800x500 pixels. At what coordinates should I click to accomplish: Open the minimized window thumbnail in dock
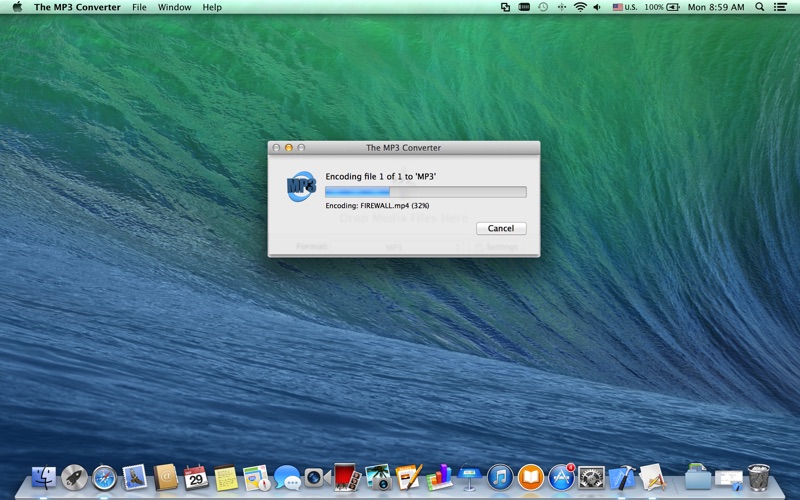point(729,480)
